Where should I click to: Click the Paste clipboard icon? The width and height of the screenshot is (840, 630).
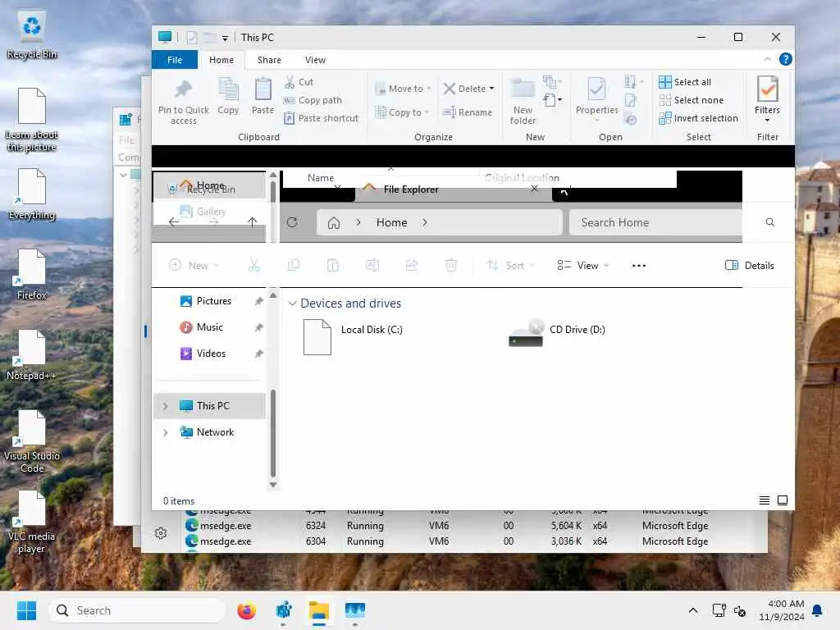tap(262, 89)
